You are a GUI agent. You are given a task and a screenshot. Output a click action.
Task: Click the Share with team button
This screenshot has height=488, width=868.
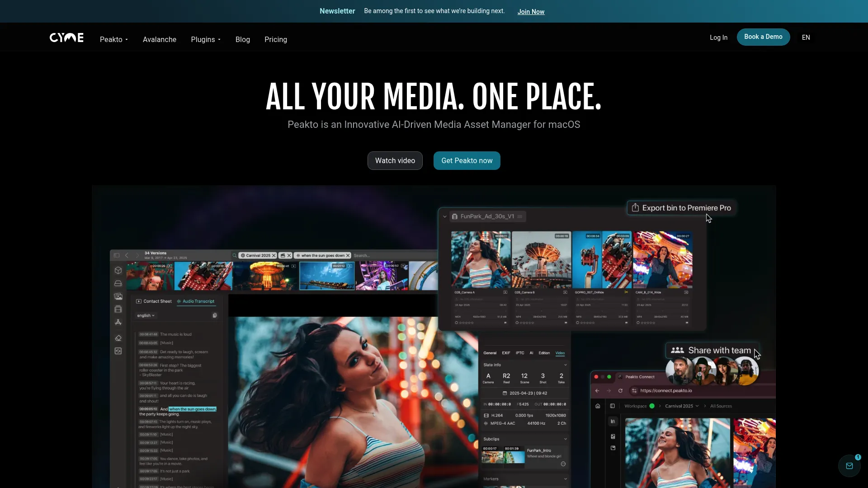point(712,350)
